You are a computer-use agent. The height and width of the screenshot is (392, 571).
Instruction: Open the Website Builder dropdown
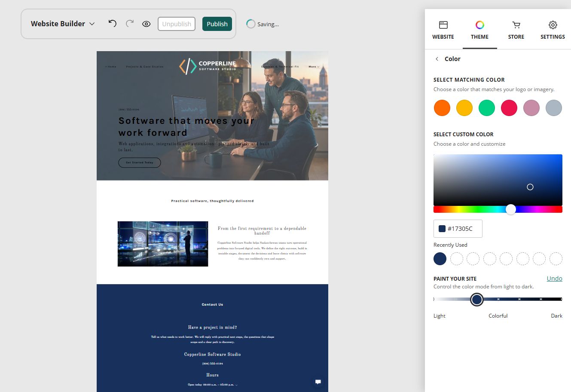[x=63, y=24]
